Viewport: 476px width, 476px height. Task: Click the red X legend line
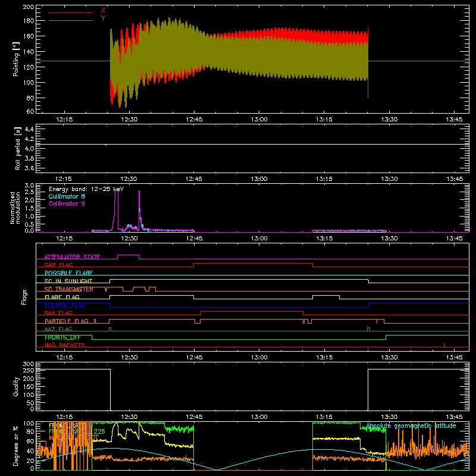pos(71,12)
